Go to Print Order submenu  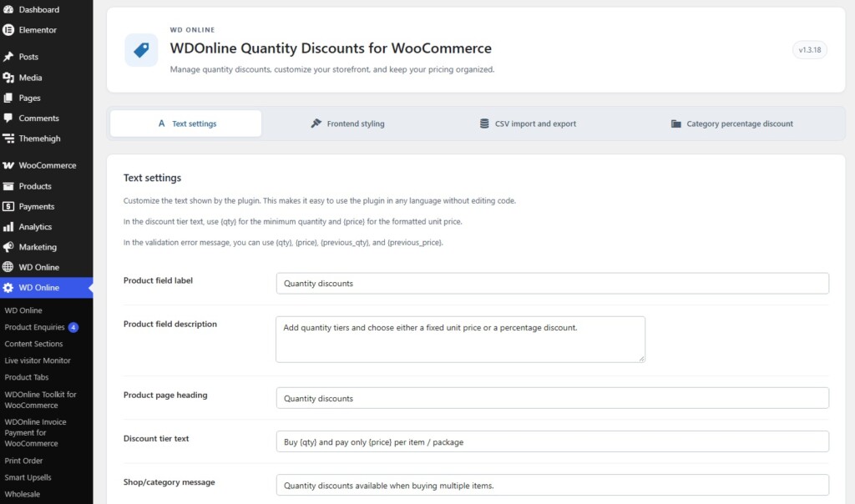click(x=23, y=461)
